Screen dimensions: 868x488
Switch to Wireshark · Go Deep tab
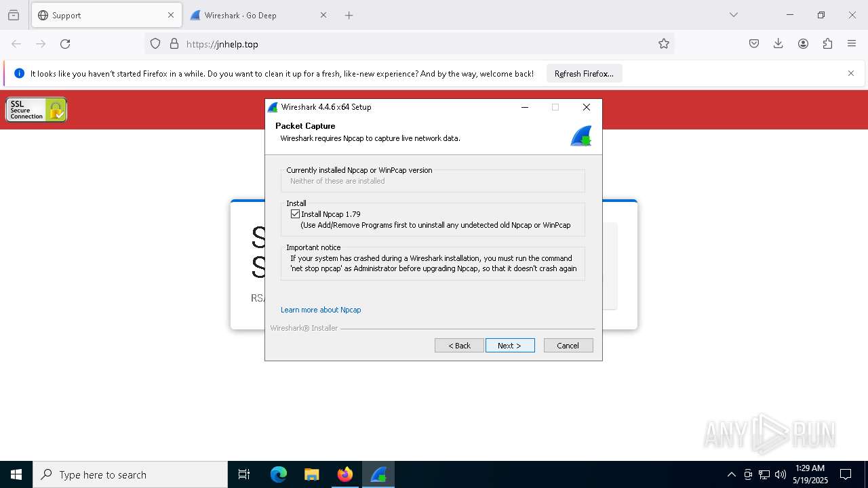click(258, 15)
